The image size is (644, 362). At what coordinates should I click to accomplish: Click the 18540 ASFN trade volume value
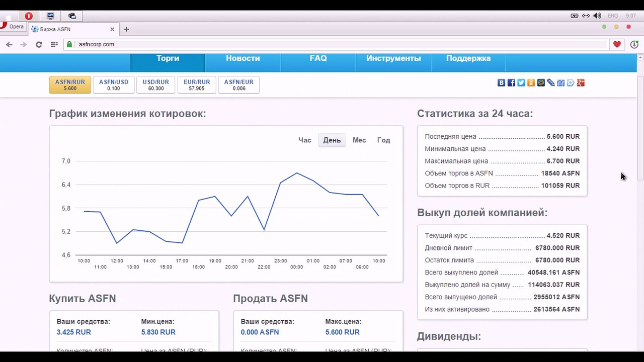[560, 173]
